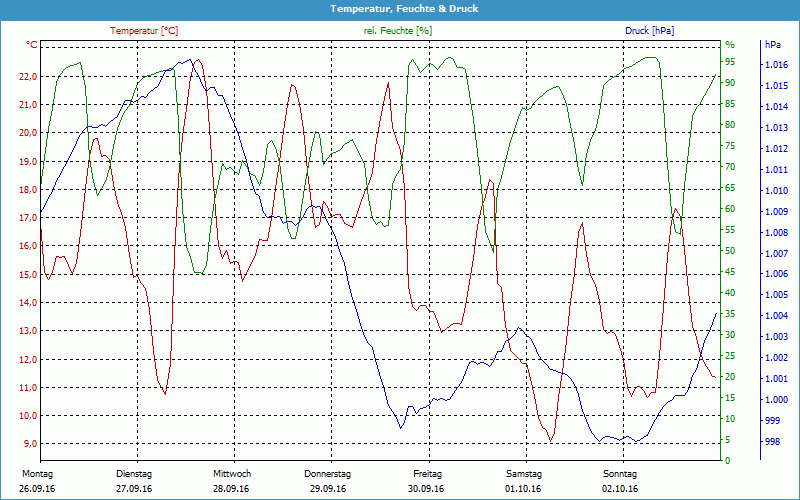
Task: Click the 21,0 temperature axis value
Action: (x=28, y=105)
